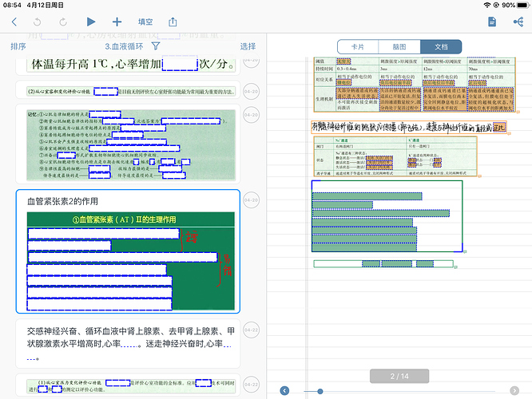Select the top orange-bordered table in document
This screenshot has width=532, height=399.
(415, 85)
